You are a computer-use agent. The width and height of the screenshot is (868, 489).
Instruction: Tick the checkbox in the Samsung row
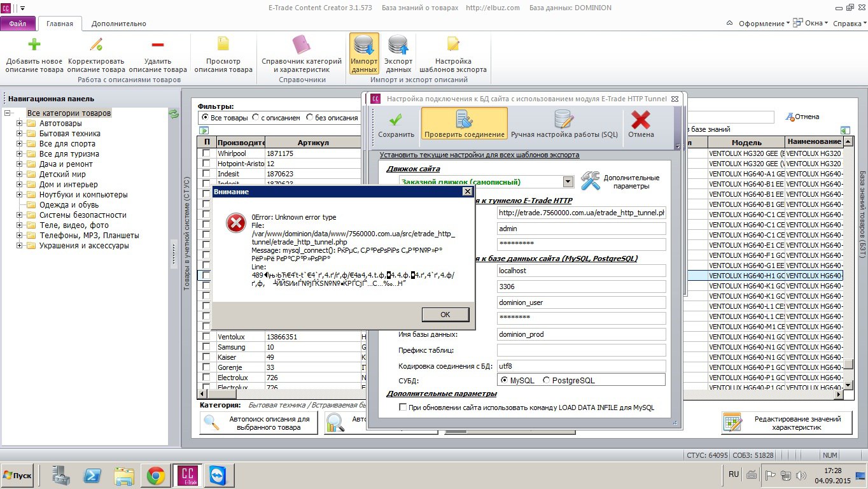206,347
